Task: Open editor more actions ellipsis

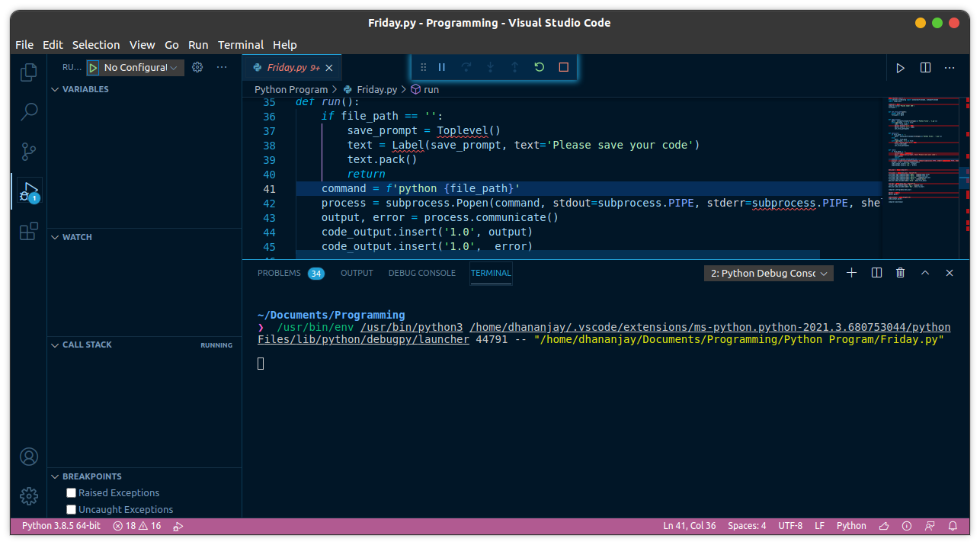Action: (950, 68)
